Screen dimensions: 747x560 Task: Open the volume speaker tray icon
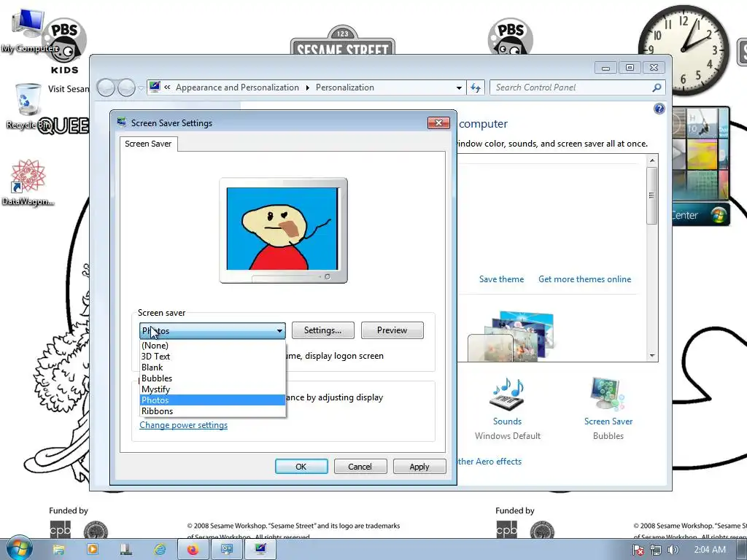pyautogui.click(x=673, y=550)
